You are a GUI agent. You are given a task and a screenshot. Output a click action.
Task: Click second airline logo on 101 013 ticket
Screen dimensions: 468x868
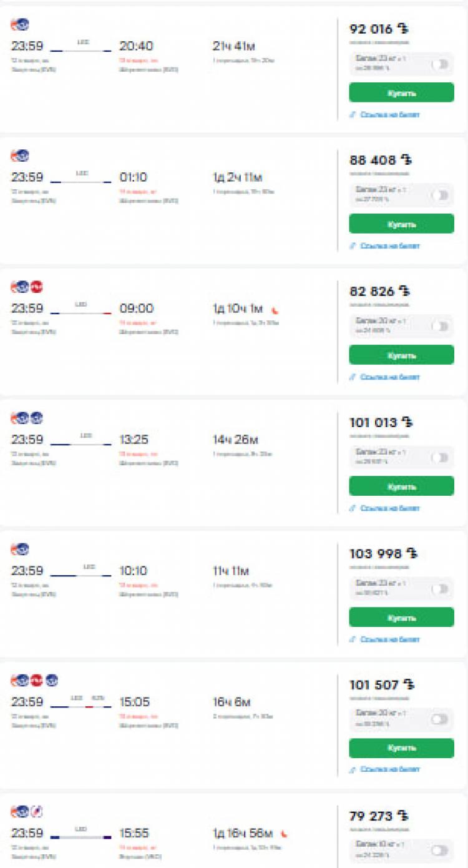click(37, 418)
